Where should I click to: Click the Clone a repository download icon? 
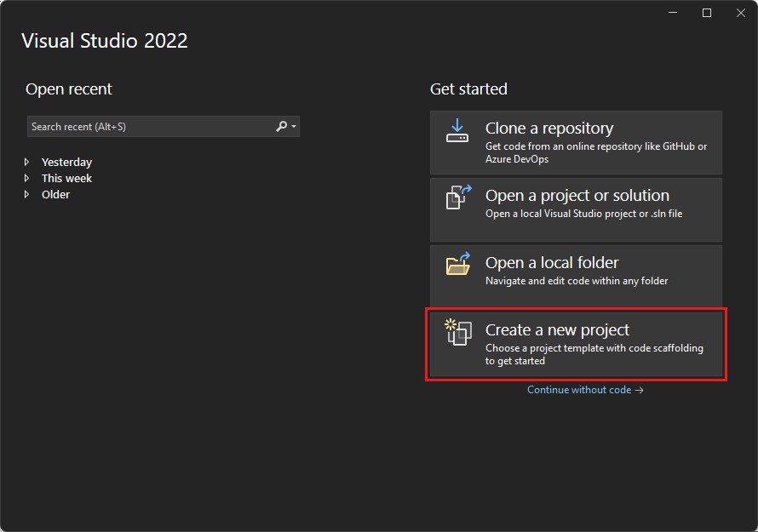pos(457,131)
